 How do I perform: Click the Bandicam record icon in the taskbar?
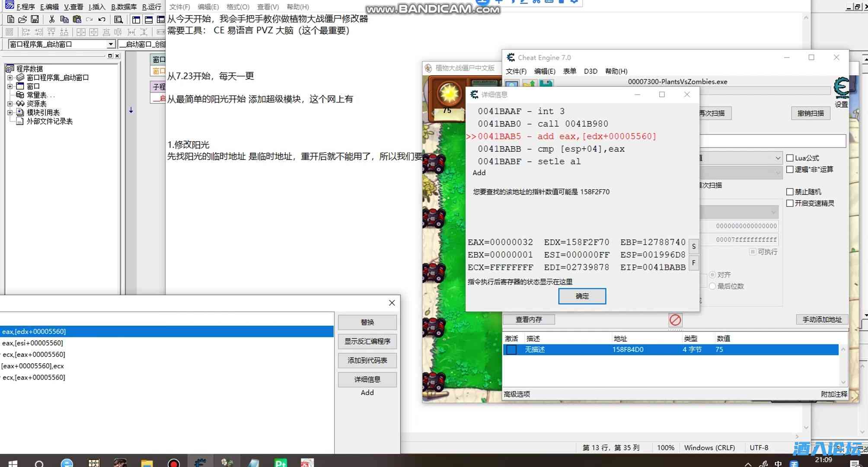tap(173, 463)
